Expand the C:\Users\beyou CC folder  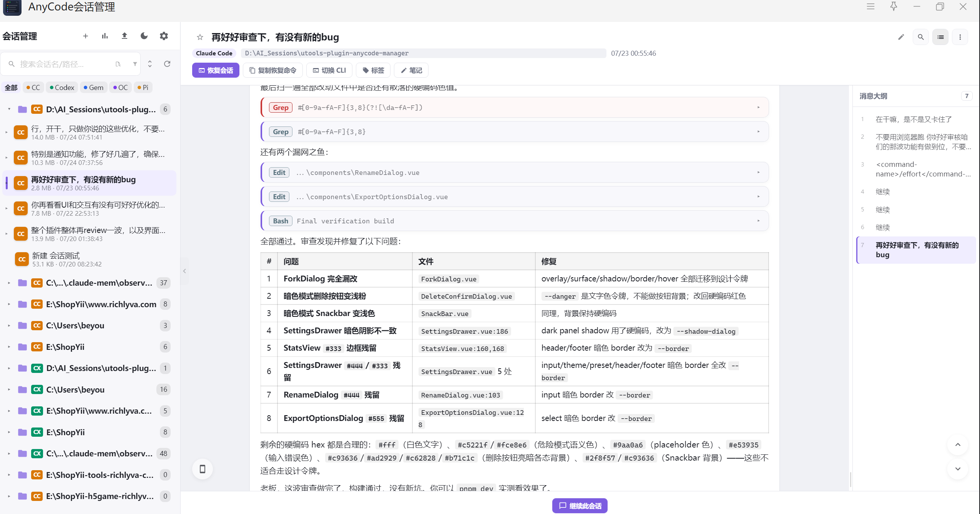[x=9, y=326]
